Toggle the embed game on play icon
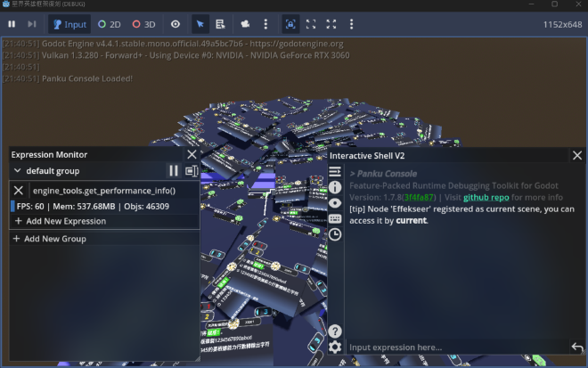The width and height of the screenshot is (588, 368). point(290,24)
